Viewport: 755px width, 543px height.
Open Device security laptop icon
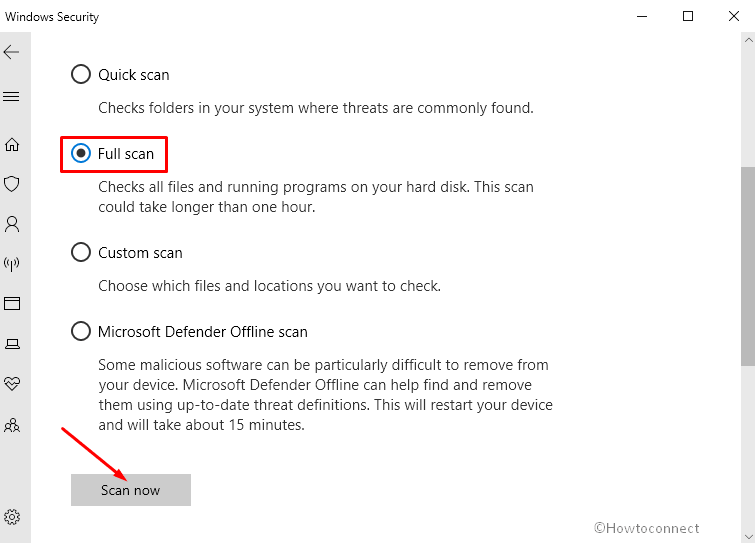12,344
